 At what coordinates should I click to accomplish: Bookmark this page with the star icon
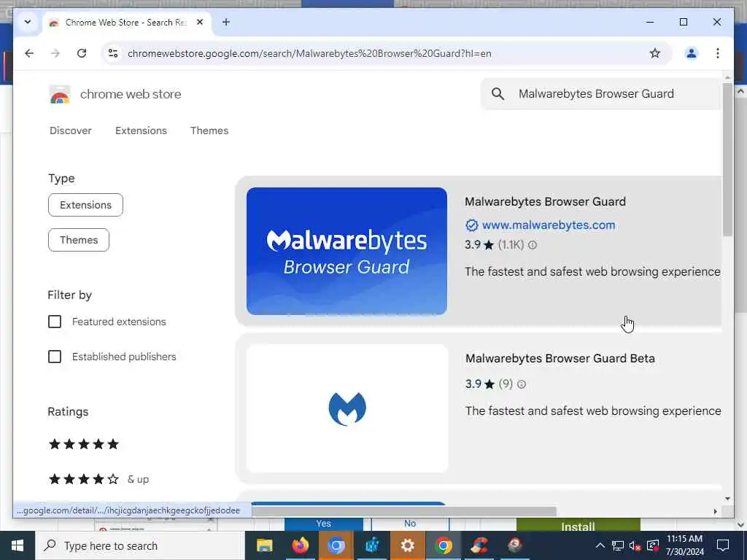click(655, 53)
